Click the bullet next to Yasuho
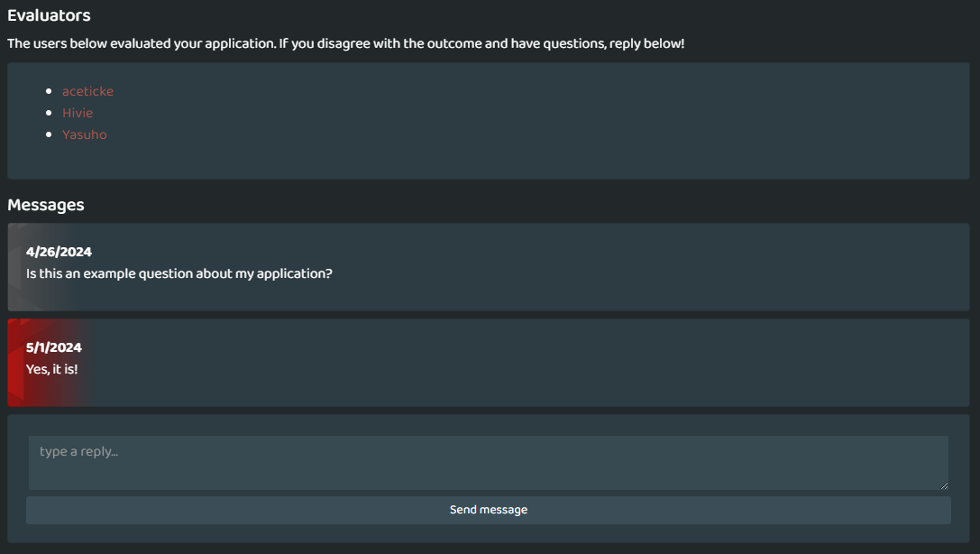The width and height of the screenshot is (980, 554). (x=49, y=134)
